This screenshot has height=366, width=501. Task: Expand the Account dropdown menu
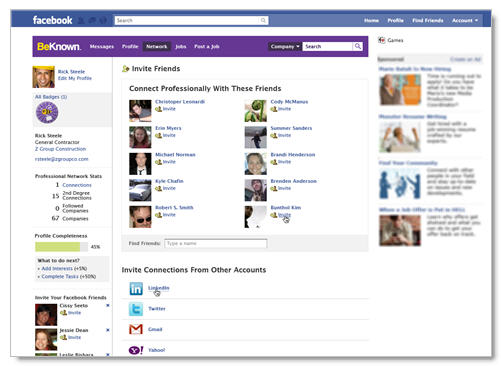(x=465, y=21)
